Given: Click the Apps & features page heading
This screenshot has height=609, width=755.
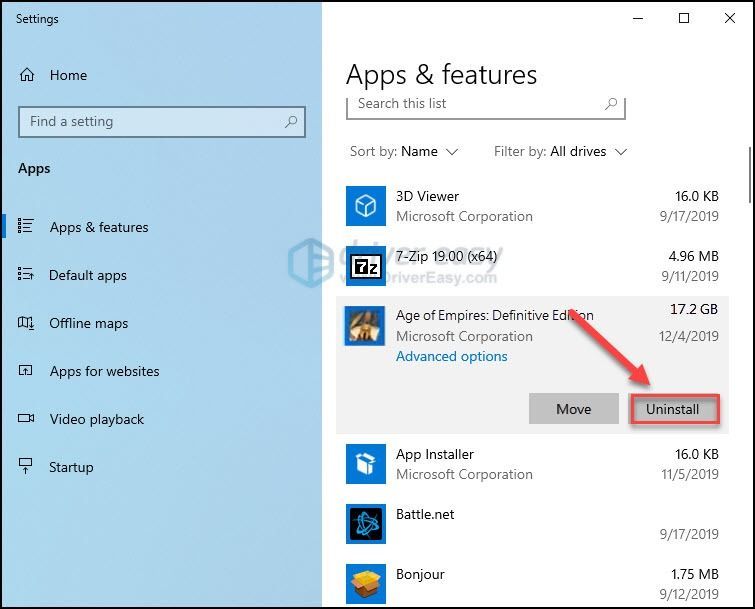Looking at the screenshot, I should (x=441, y=75).
